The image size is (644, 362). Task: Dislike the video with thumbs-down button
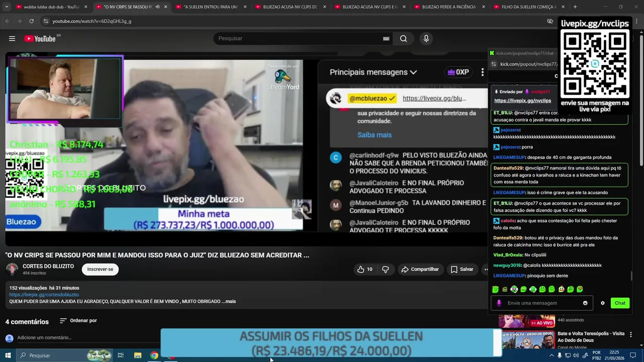385,269
